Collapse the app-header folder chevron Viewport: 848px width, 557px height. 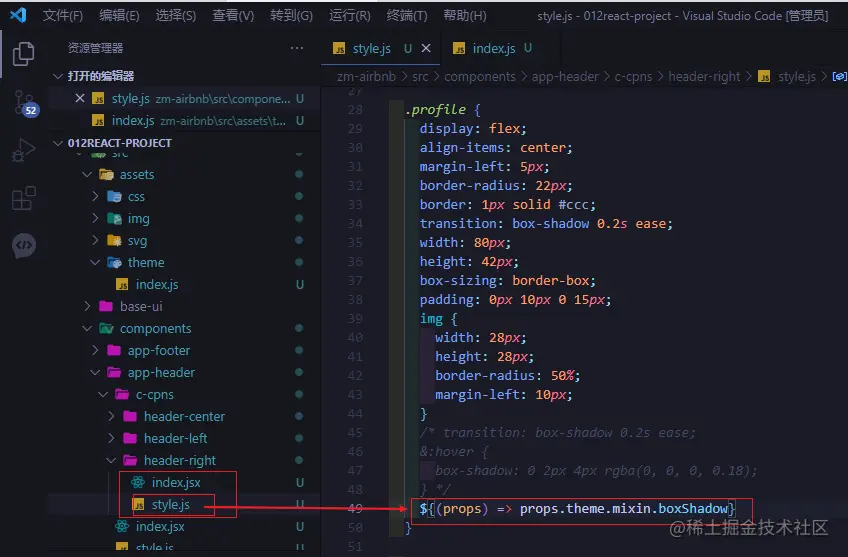(x=95, y=372)
